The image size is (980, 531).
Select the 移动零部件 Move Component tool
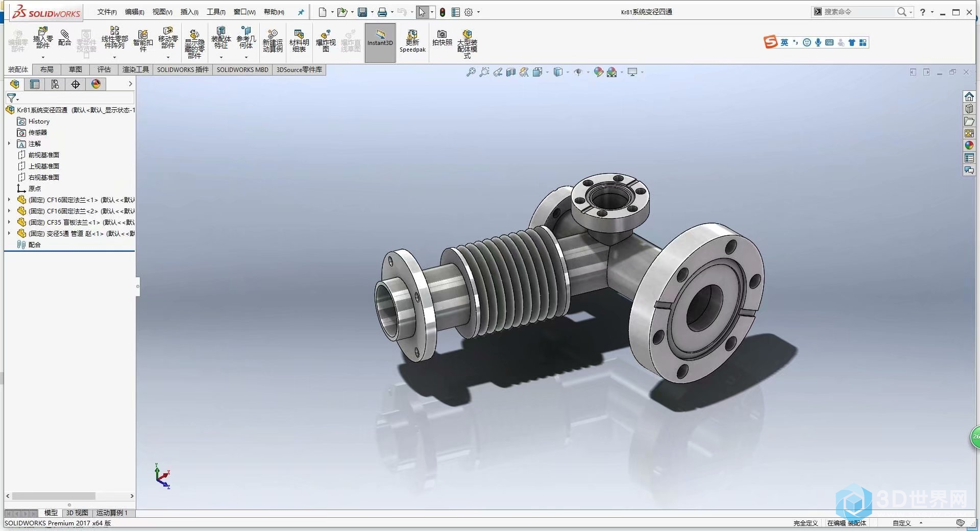coord(168,38)
